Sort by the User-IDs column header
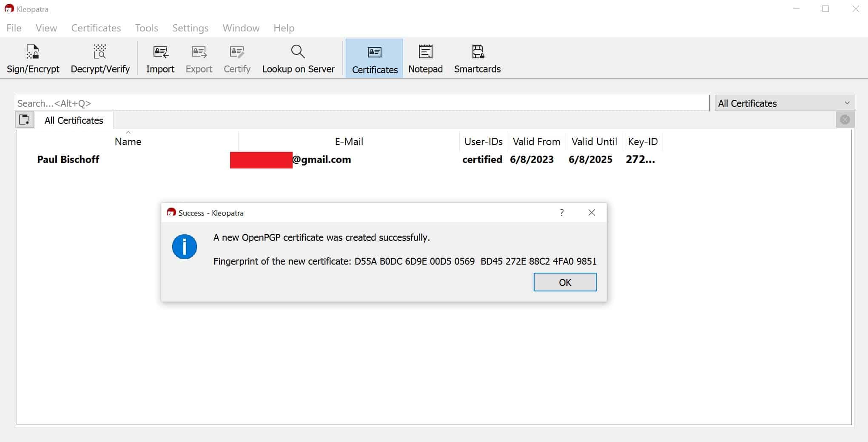 click(483, 142)
